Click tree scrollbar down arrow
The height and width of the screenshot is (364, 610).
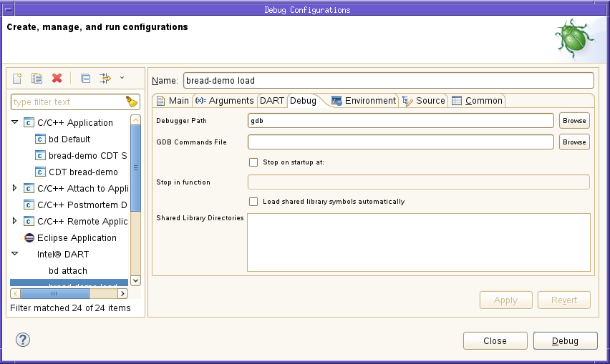135,280
